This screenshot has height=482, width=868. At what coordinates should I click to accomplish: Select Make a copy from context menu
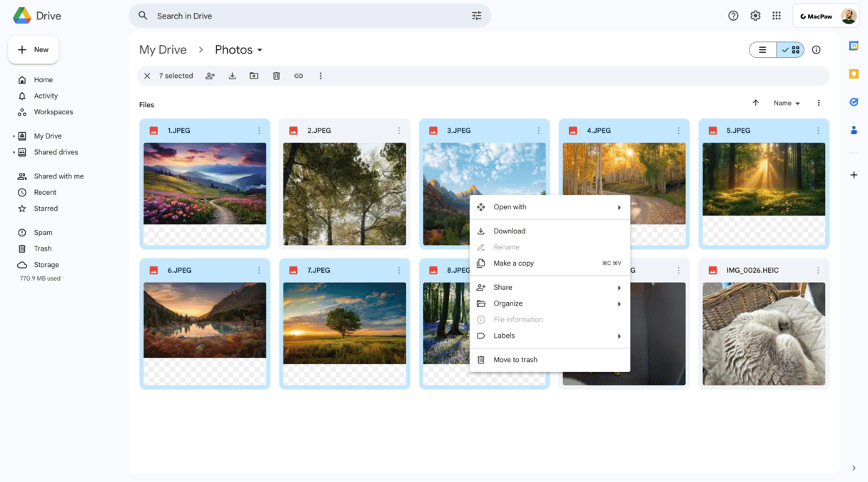[513, 263]
